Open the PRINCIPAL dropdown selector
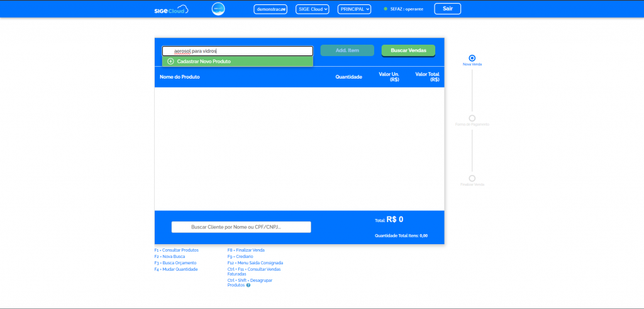644x309 pixels. [x=354, y=9]
